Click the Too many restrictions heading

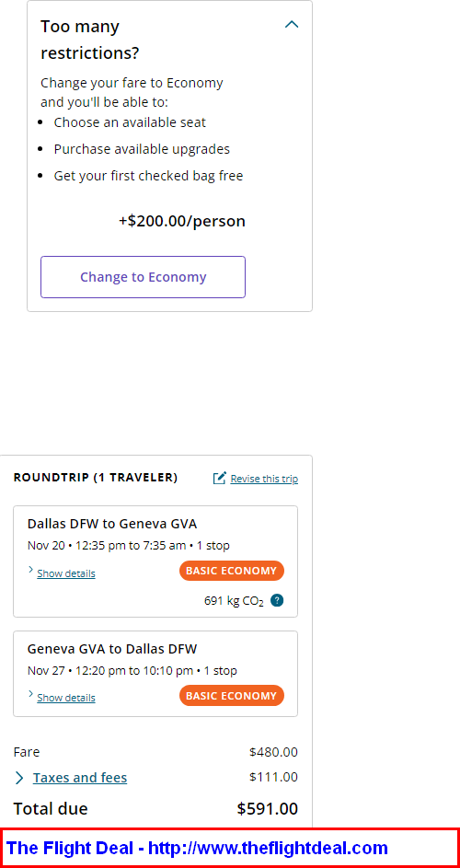tap(89, 40)
